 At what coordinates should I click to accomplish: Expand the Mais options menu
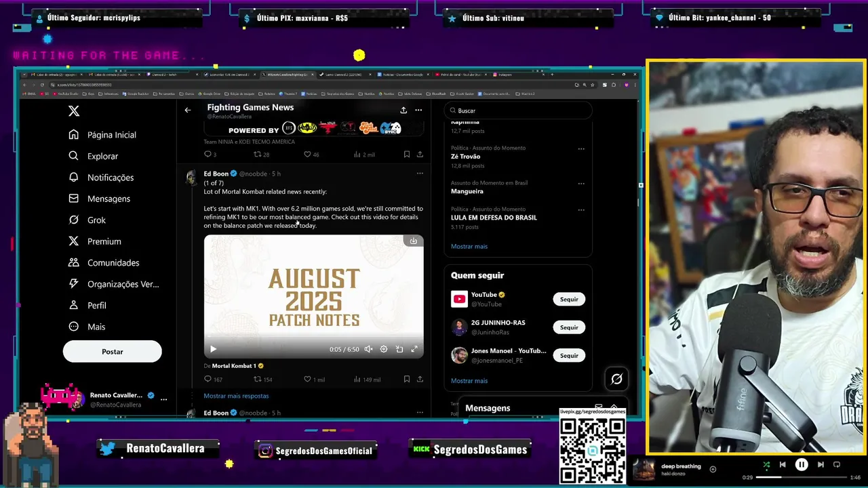coord(87,327)
